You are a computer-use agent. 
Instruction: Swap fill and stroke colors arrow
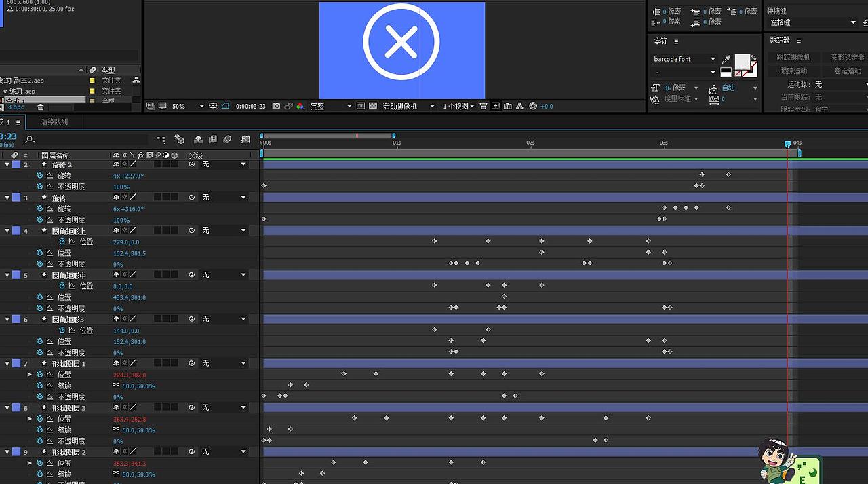(754, 58)
